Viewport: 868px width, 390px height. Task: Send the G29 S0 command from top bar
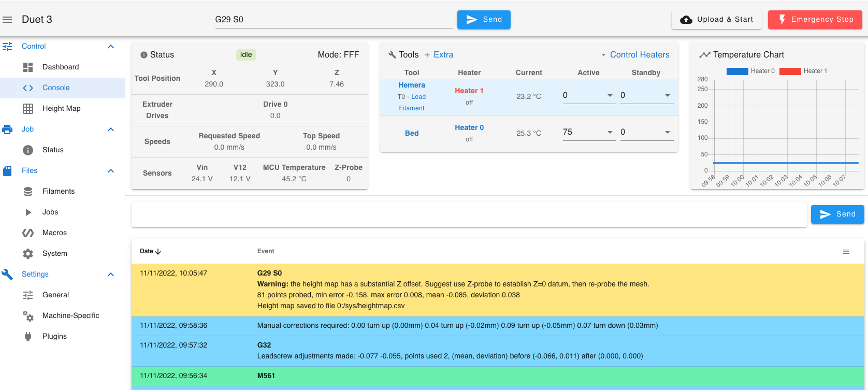(484, 20)
